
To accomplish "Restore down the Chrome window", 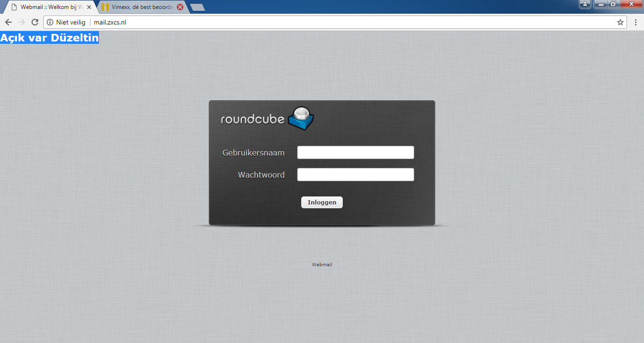I will [613, 4].
